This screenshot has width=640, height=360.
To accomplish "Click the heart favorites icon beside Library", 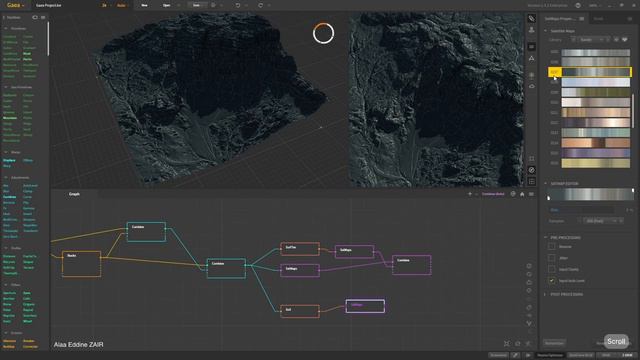I will click(x=624, y=40).
